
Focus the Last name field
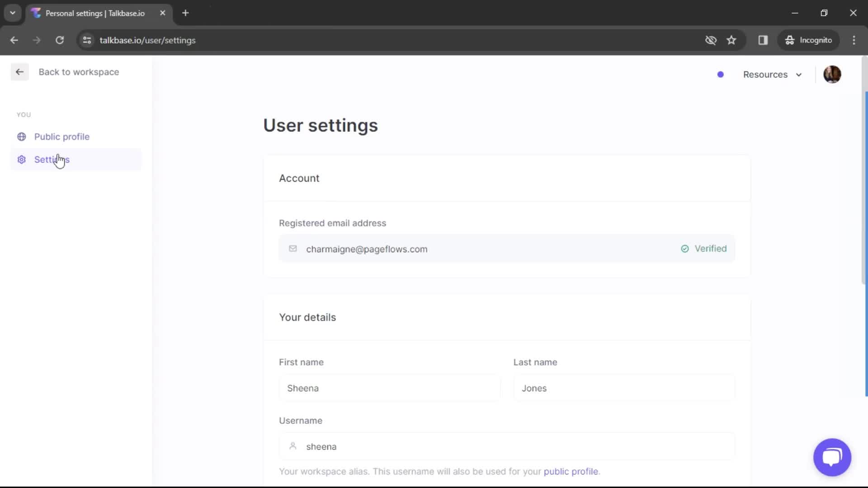click(624, 388)
